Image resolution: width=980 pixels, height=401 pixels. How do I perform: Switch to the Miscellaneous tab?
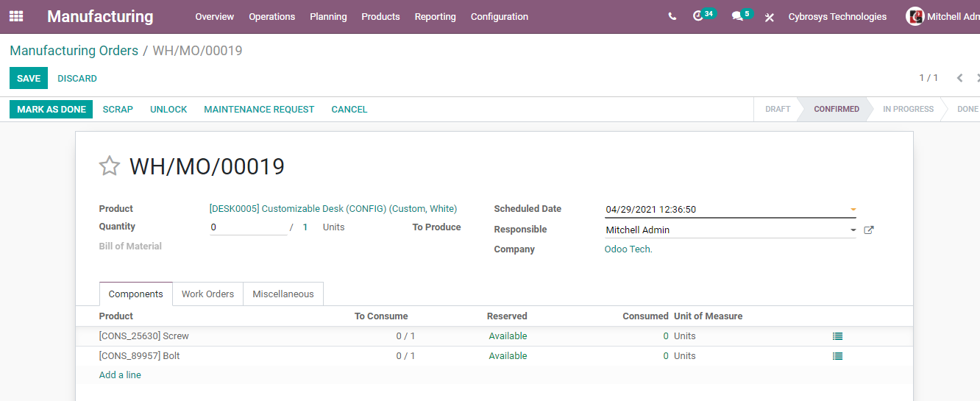pos(283,294)
